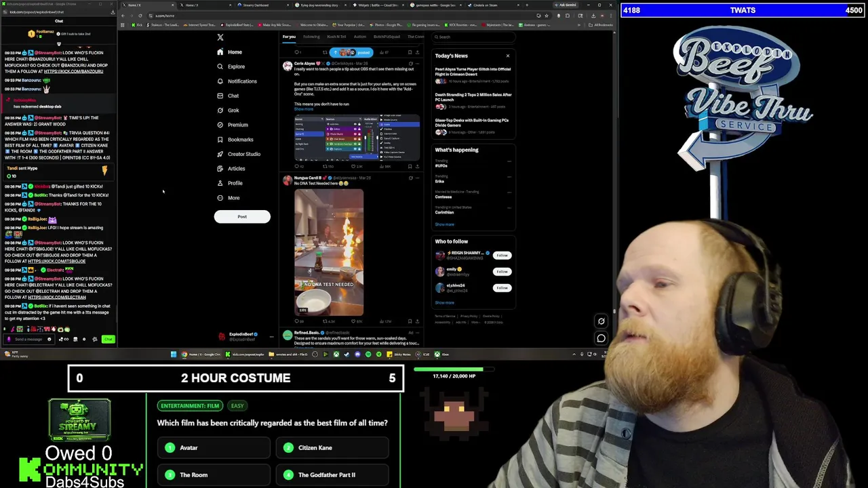
Task: Click the blue Post button
Action: [242, 216]
